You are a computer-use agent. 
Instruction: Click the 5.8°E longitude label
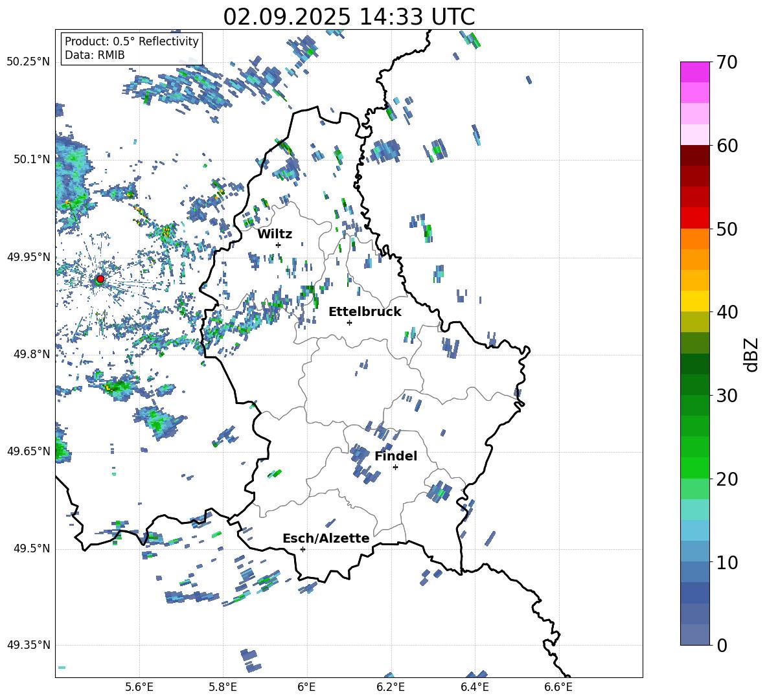[223, 687]
